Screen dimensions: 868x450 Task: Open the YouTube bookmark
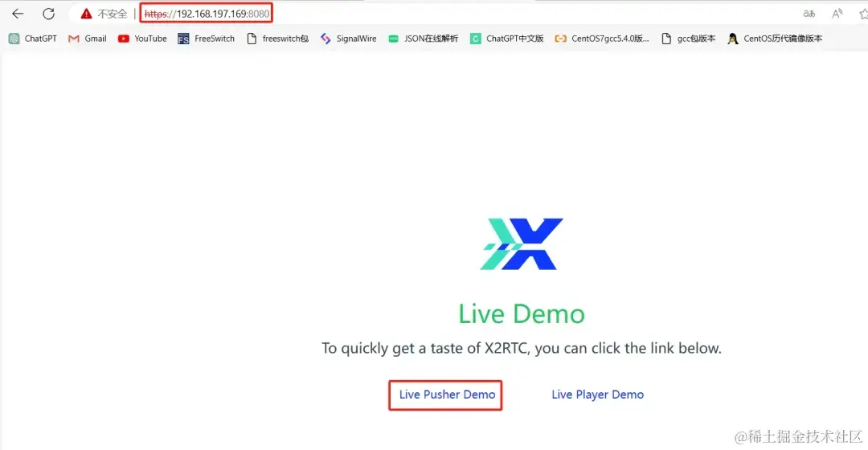142,39
